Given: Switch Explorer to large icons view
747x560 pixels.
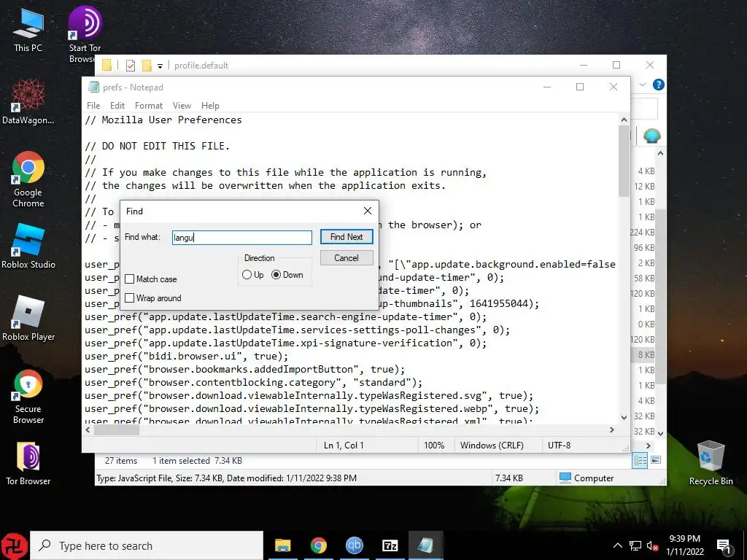Looking at the screenshot, I should coord(656,460).
